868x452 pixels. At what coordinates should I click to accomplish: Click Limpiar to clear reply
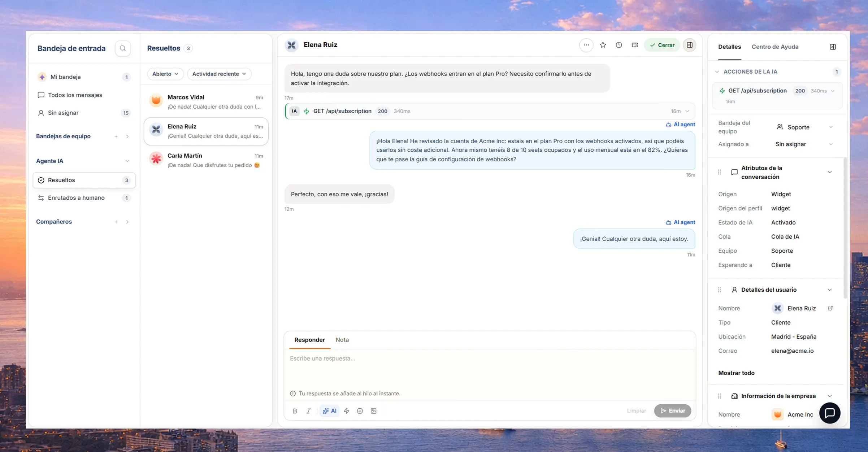pos(636,411)
